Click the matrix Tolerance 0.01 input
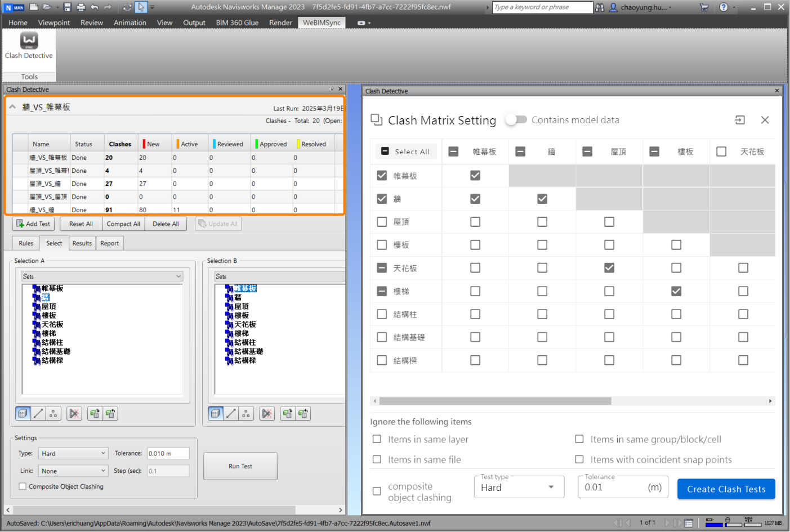The image size is (790, 532). click(x=623, y=488)
